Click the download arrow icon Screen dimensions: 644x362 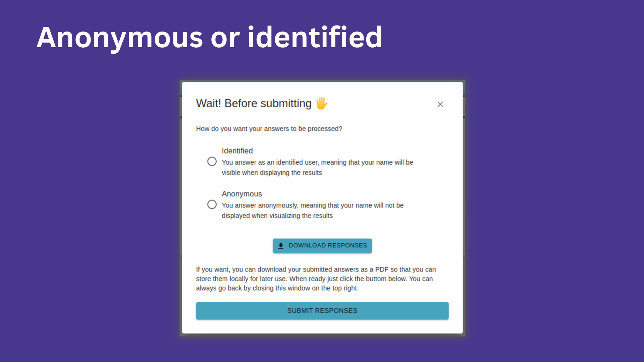pyautogui.click(x=281, y=246)
